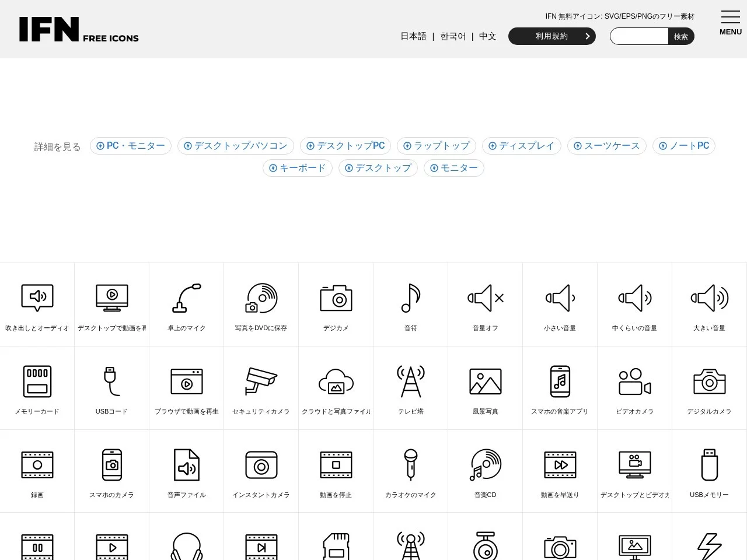Viewport: 747px width, 560px height.
Task: Select the ビデオカメラ video camera icon
Action: [x=634, y=381]
